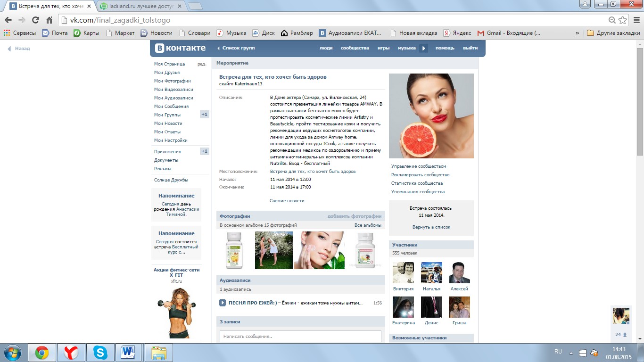644x362 pixels.
Task: Open игры in the VK header
Action: point(383,48)
